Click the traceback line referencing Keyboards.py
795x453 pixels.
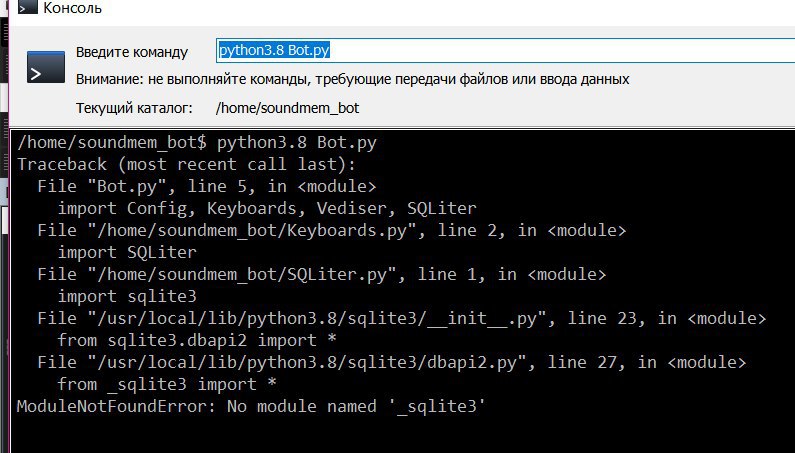point(332,230)
